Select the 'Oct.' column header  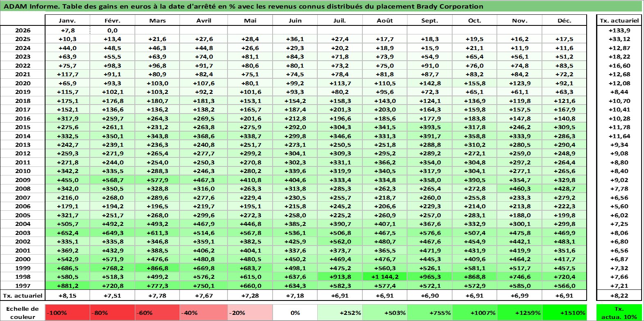tap(475, 20)
